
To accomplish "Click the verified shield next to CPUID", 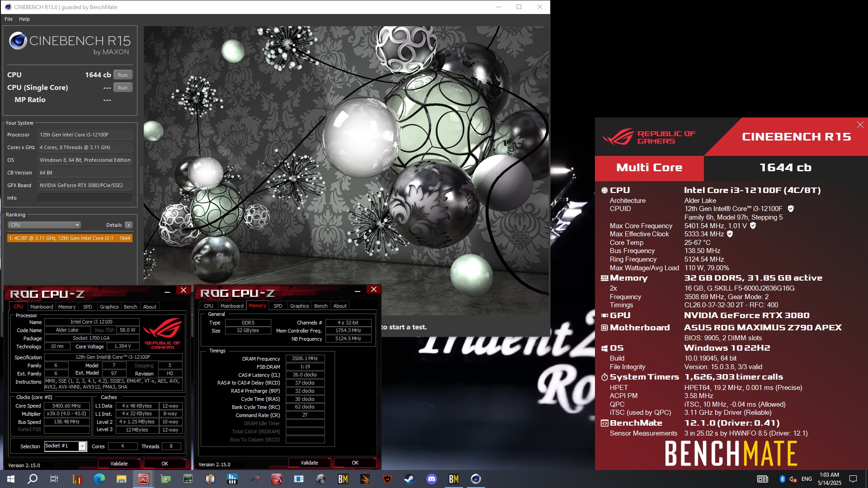I will tap(791, 209).
